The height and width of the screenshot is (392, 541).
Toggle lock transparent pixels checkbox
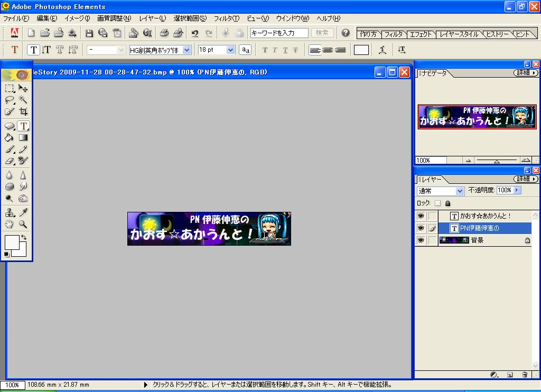click(x=437, y=203)
